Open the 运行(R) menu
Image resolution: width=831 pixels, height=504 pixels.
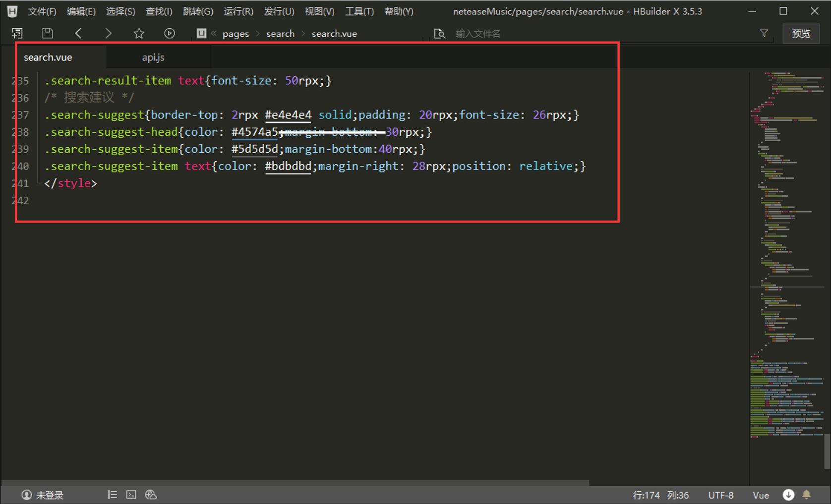point(238,11)
